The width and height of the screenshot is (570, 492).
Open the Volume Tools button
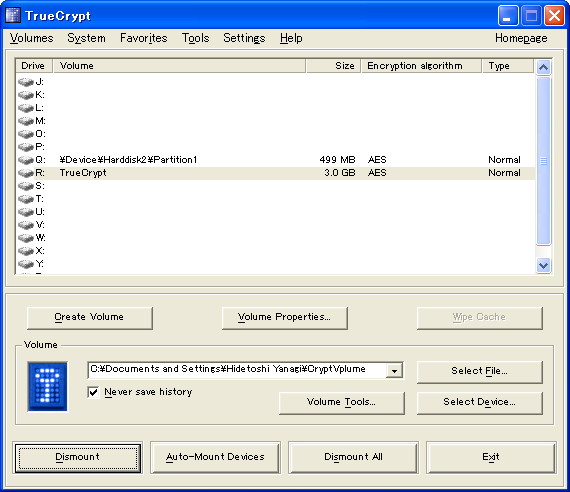pyautogui.click(x=342, y=403)
